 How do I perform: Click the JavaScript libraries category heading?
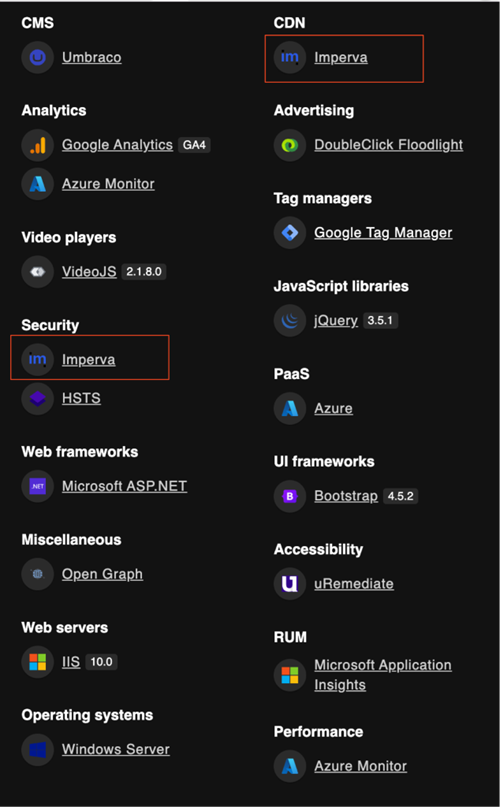(x=341, y=287)
